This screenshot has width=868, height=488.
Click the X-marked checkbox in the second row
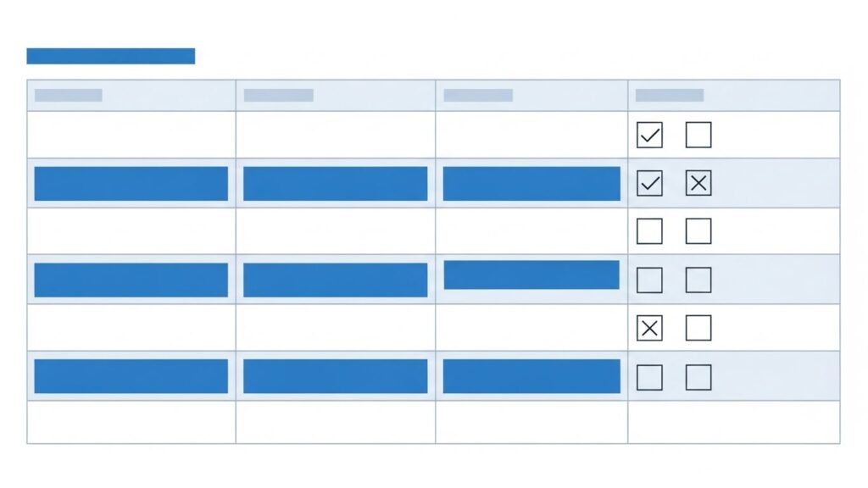[698, 183]
